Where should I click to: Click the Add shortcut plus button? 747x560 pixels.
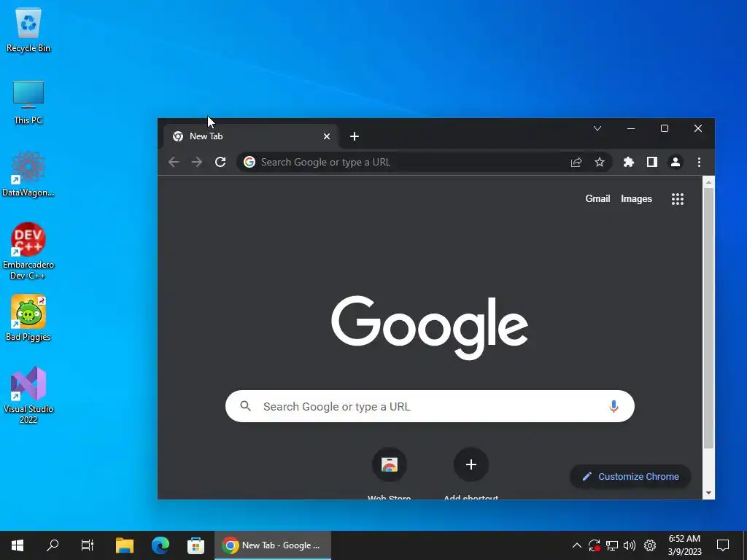pyautogui.click(x=471, y=464)
